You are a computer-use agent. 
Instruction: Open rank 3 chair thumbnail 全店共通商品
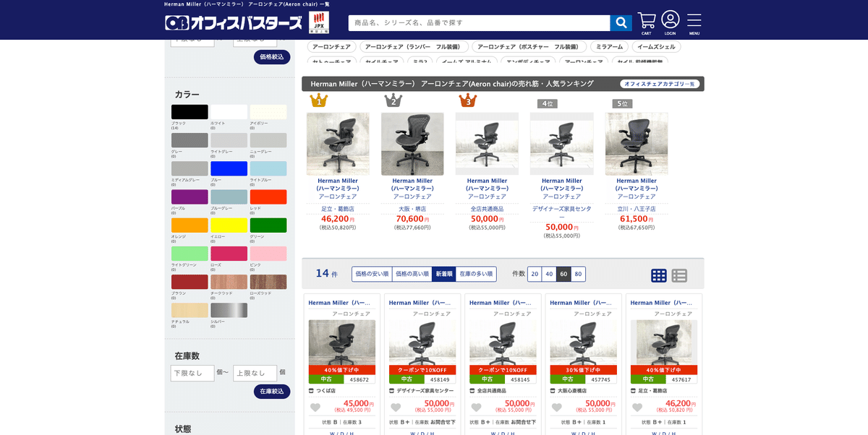tap(487, 144)
